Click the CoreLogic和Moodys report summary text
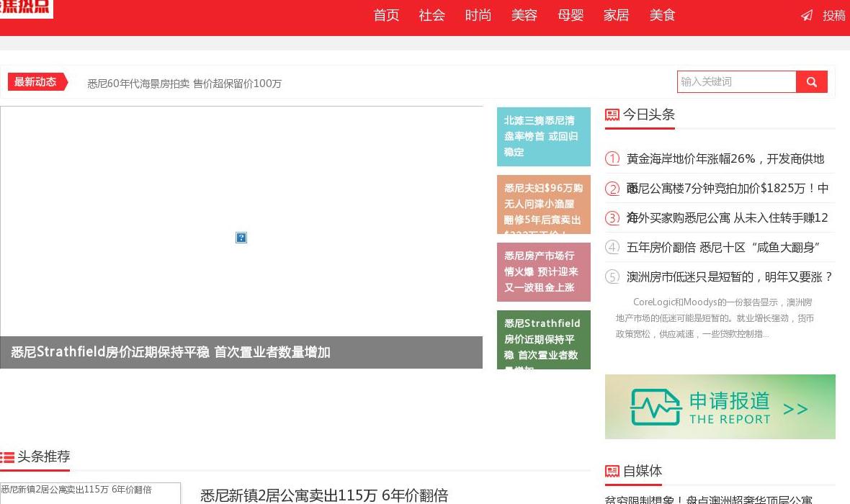Screen dimensions: 850x504 715,318
